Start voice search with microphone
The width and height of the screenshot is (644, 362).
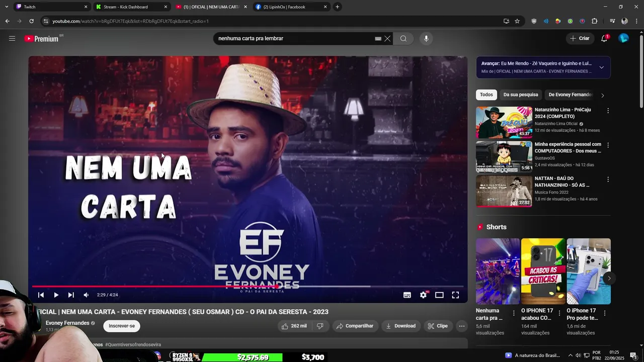pos(426,39)
